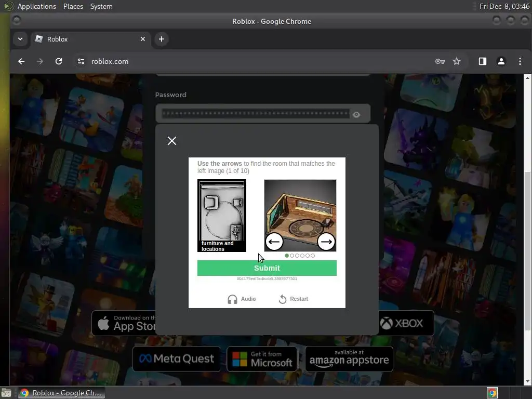Toggle password visibility eye icon
Image resolution: width=532 pixels, height=399 pixels.
click(356, 115)
